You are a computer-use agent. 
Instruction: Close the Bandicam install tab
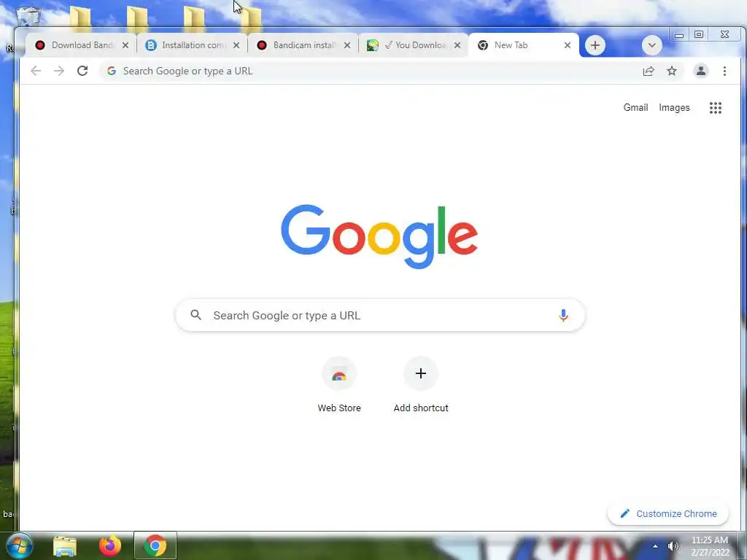[x=347, y=45]
